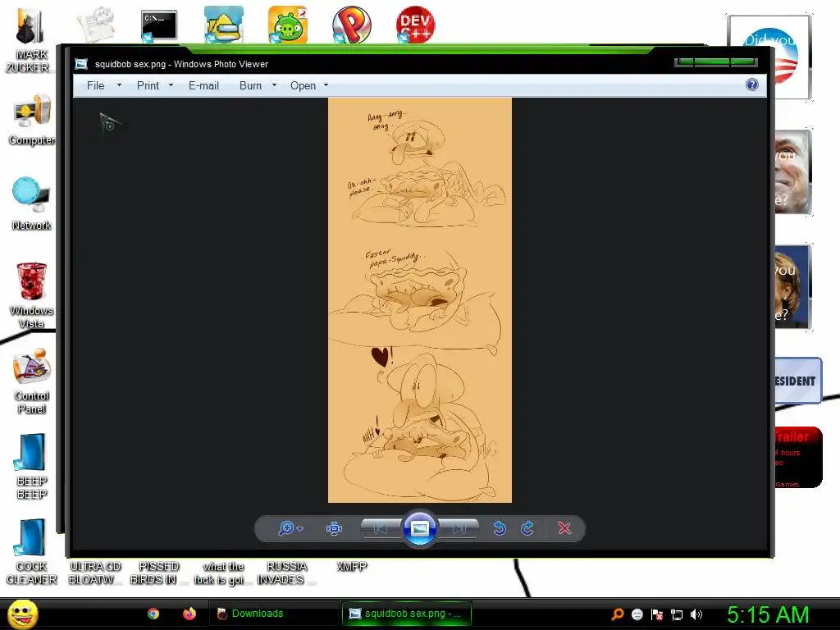Launch Firefox from the taskbar
The height and width of the screenshot is (630, 840).
[189, 614]
